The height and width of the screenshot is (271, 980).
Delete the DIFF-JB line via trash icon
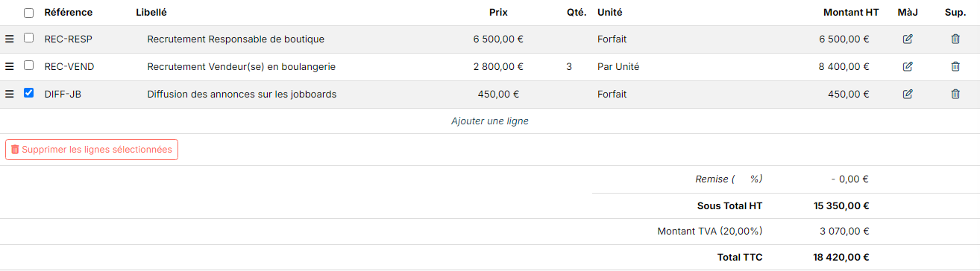pyautogui.click(x=955, y=95)
